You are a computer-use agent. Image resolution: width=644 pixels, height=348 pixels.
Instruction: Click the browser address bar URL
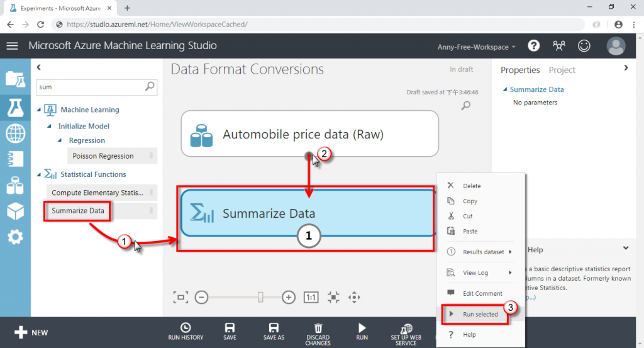(x=157, y=25)
